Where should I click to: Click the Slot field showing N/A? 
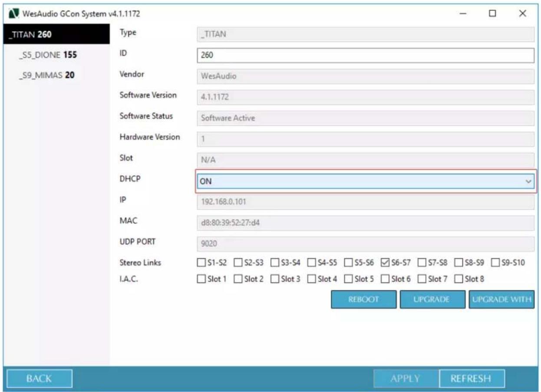365,159
